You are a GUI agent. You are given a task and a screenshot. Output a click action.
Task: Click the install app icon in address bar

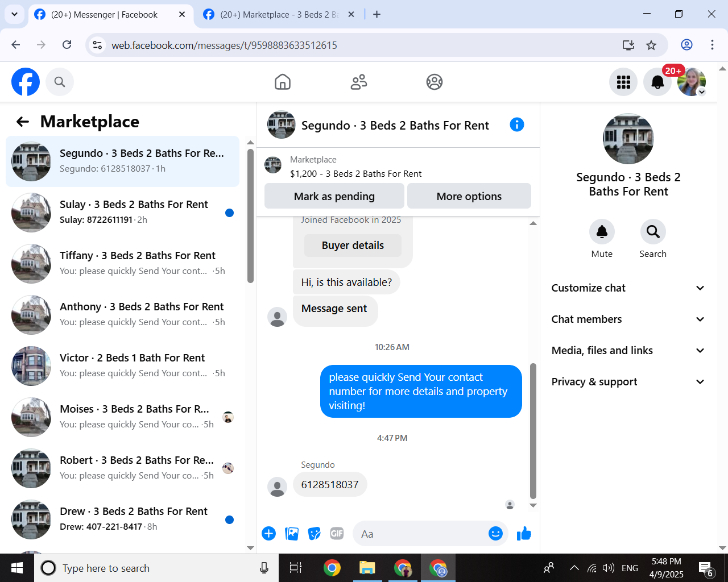[628, 45]
